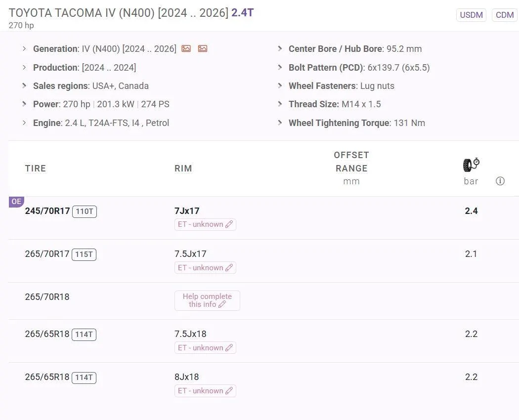The width and height of the screenshot is (519, 420).
Task: Click the 115T load index badge
Action: 84,254
